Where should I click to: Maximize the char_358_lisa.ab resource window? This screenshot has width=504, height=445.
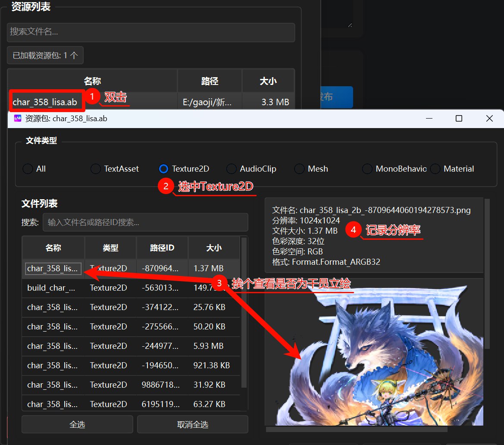coord(459,119)
